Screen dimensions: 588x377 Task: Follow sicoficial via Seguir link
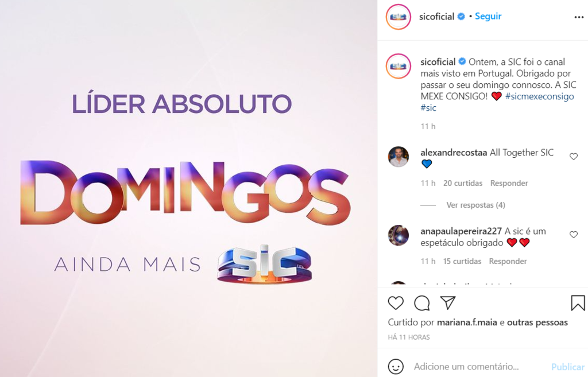coord(488,16)
